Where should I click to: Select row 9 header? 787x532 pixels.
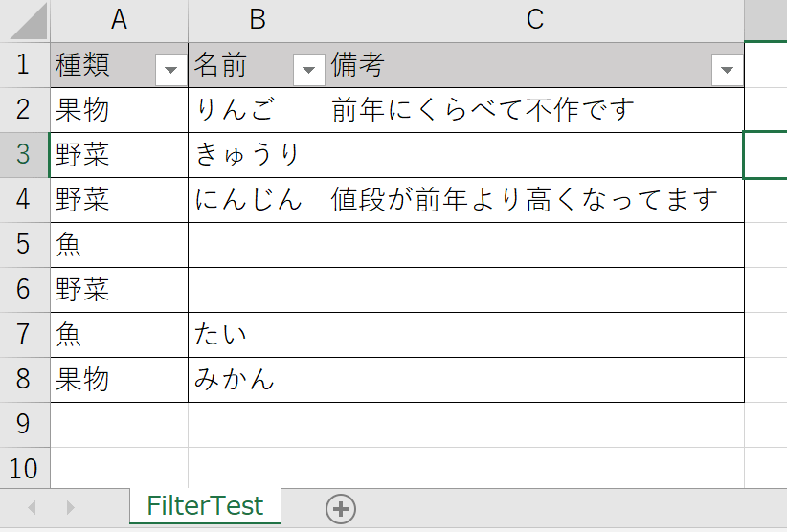pyautogui.click(x=24, y=424)
